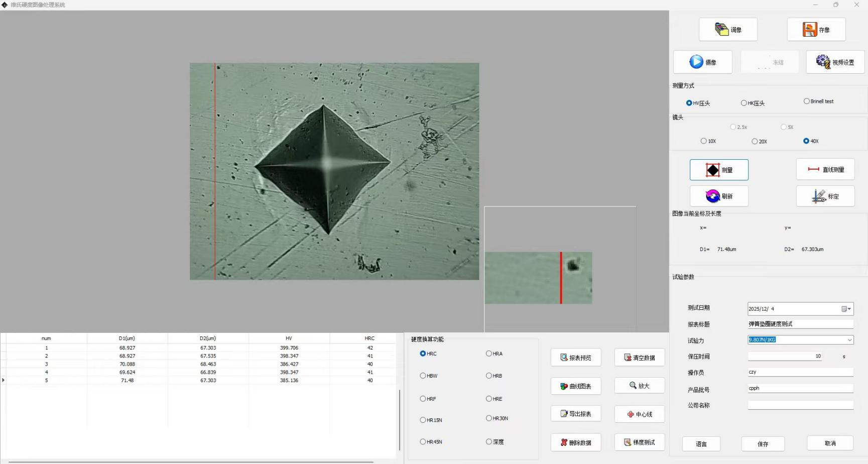
Task: Start camera with the 摄像 play icon
Action: pos(696,62)
